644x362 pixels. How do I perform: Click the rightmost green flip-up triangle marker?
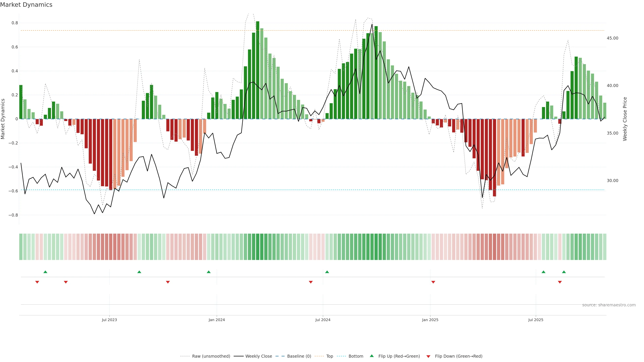click(x=564, y=272)
